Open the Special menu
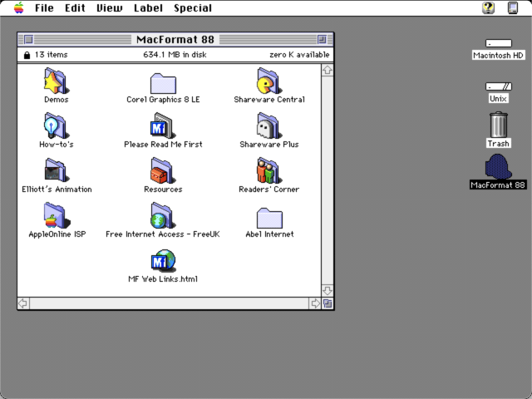 (193, 7)
